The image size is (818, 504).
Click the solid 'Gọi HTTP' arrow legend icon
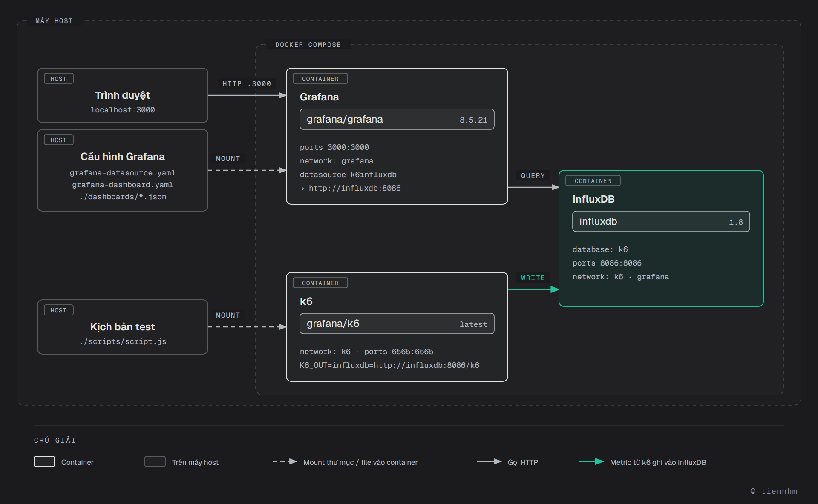[489, 461]
